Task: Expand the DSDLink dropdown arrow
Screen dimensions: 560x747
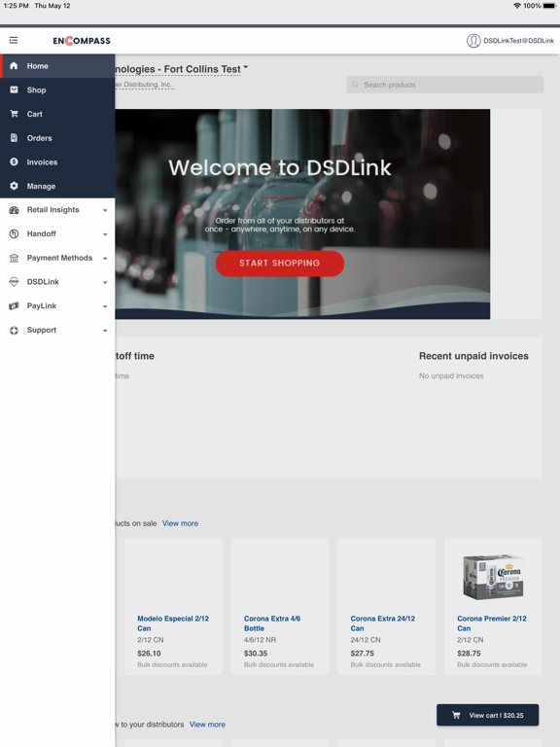Action: (x=105, y=282)
